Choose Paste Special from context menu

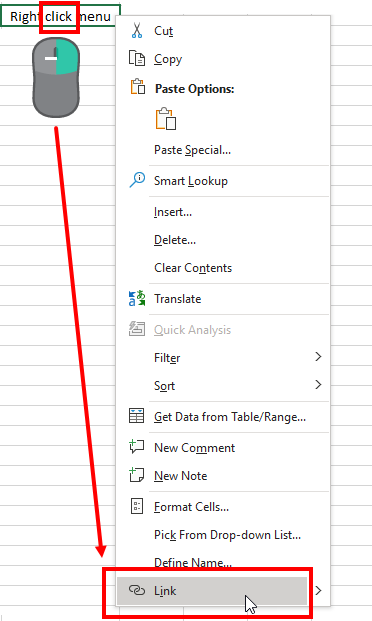click(193, 150)
